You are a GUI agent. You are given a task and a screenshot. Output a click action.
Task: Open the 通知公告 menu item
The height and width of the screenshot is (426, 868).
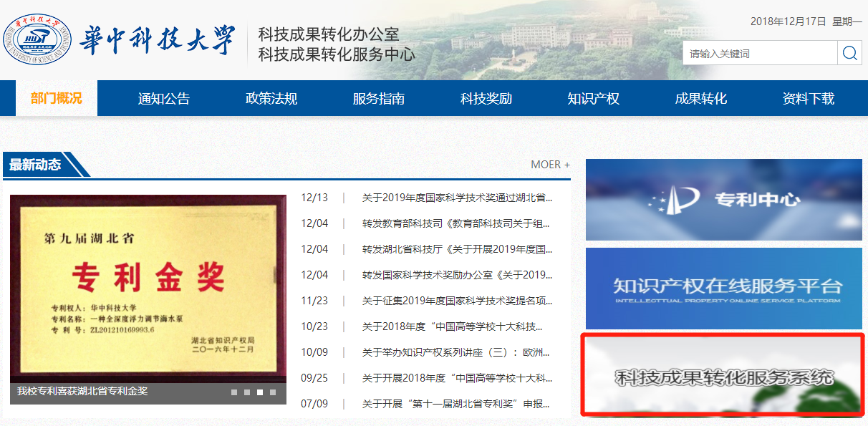(x=164, y=99)
